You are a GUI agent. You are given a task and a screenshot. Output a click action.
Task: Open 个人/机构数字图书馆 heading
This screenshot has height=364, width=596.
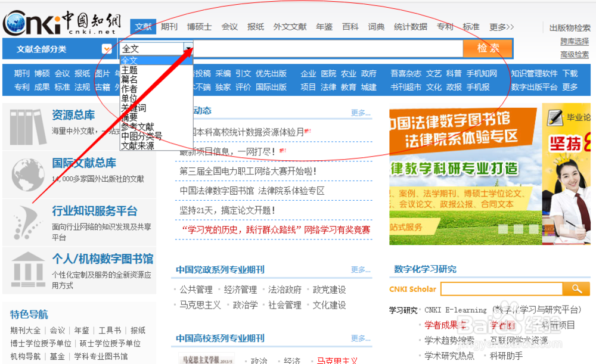click(103, 259)
